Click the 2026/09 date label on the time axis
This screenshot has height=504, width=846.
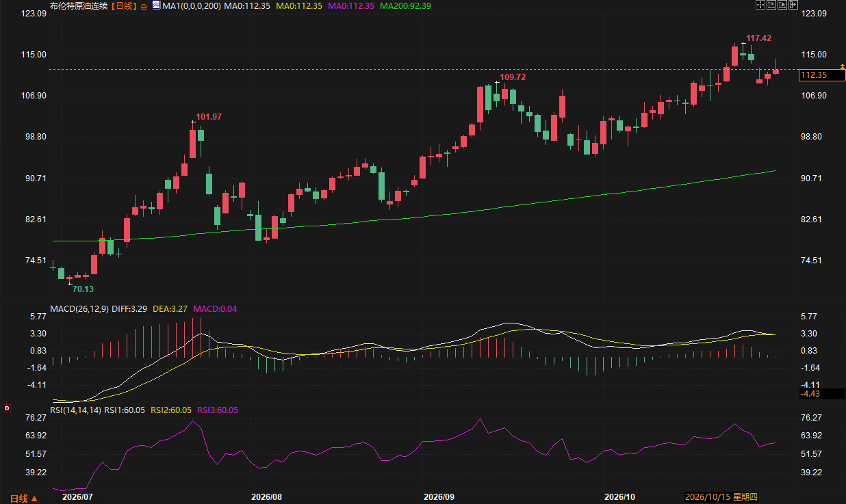439,497
